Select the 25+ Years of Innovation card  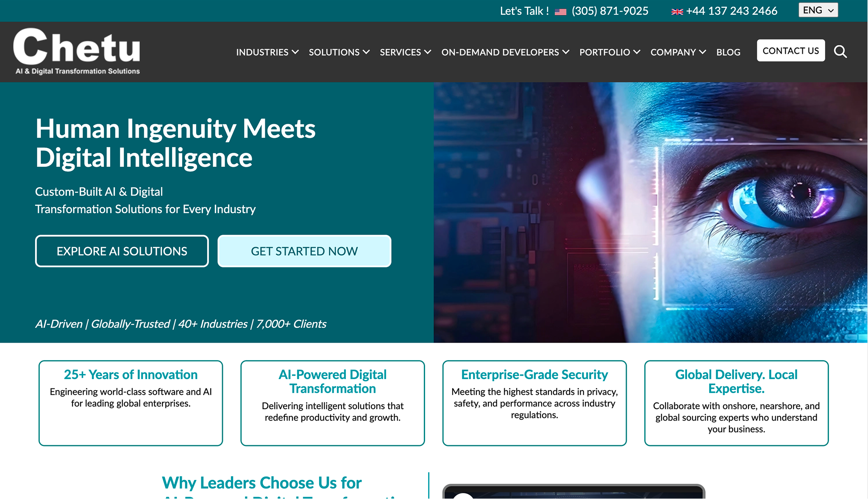click(x=131, y=402)
